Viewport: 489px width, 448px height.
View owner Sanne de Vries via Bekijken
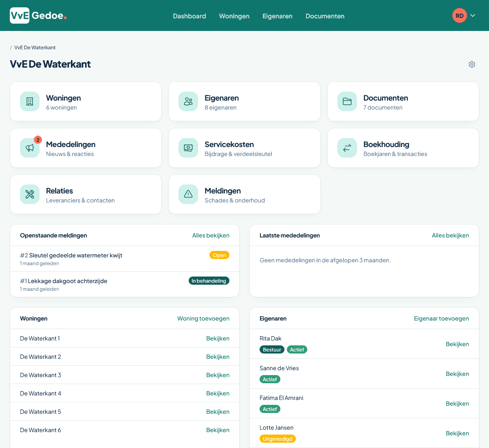(x=457, y=374)
